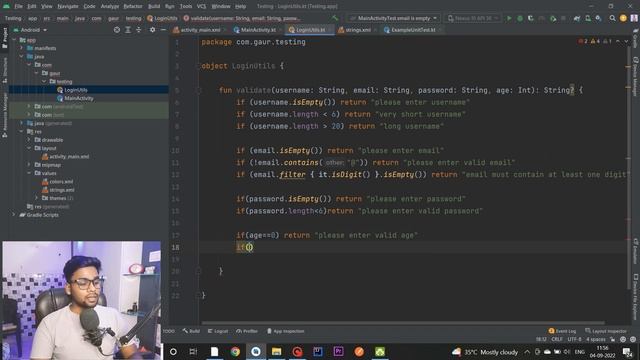Click the horizontal editor scrollbar
Image resolution: width=640 pixels, height=360 pixels.
tap(402, 323)
